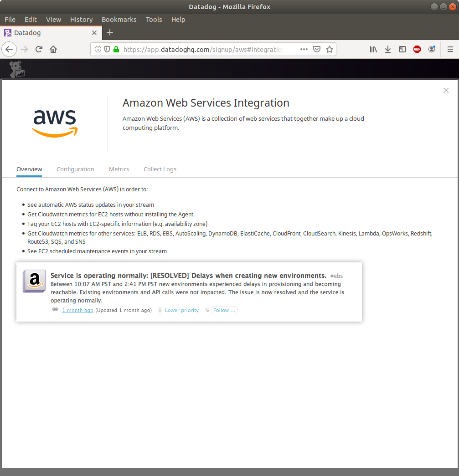Show site information icon in address bar

98,49
